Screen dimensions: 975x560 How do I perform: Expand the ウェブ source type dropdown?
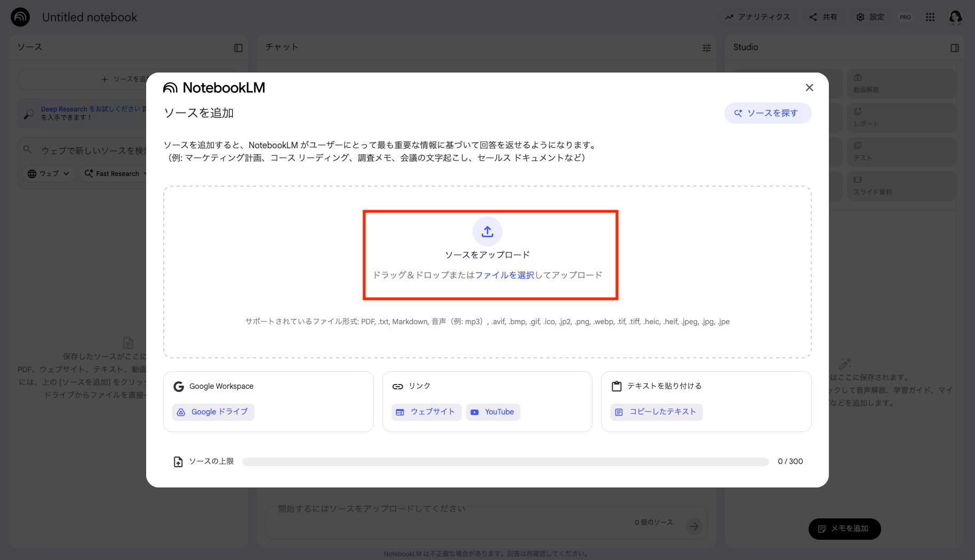click(48, 173)
